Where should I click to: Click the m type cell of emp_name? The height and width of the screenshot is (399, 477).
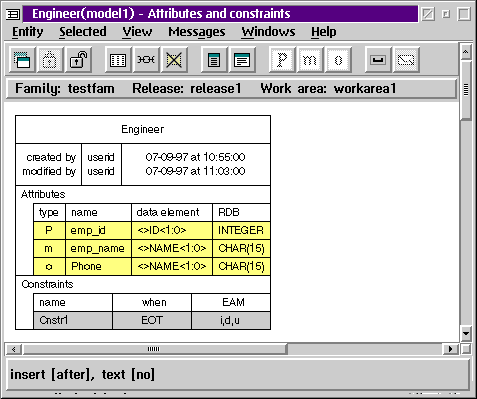tap(49, 249)
